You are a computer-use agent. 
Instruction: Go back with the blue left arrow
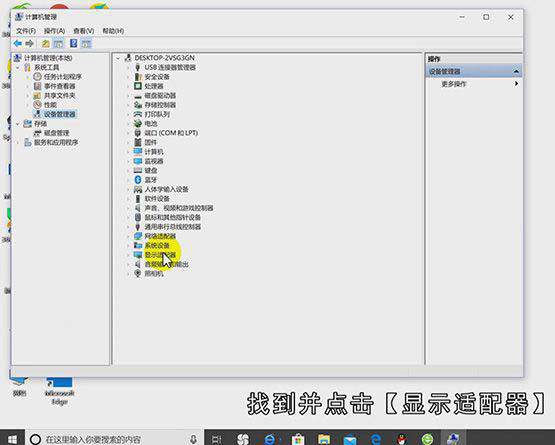point(18,44)
